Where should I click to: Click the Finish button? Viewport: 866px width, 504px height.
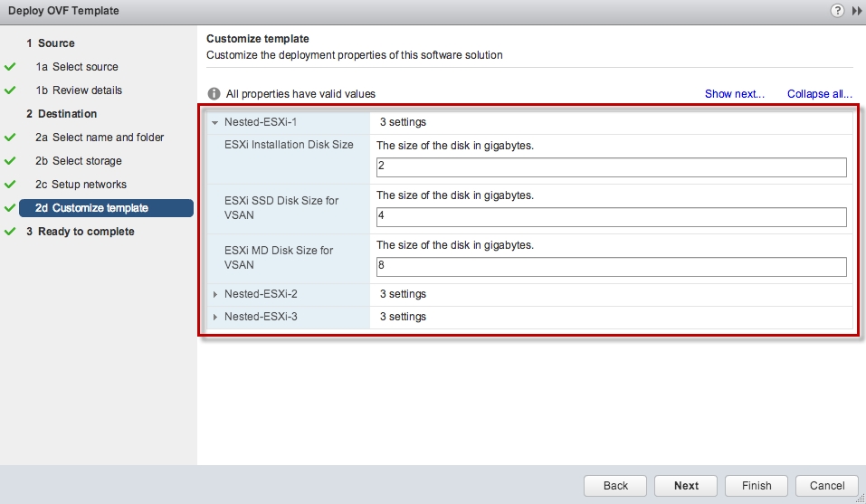[757, 486]
